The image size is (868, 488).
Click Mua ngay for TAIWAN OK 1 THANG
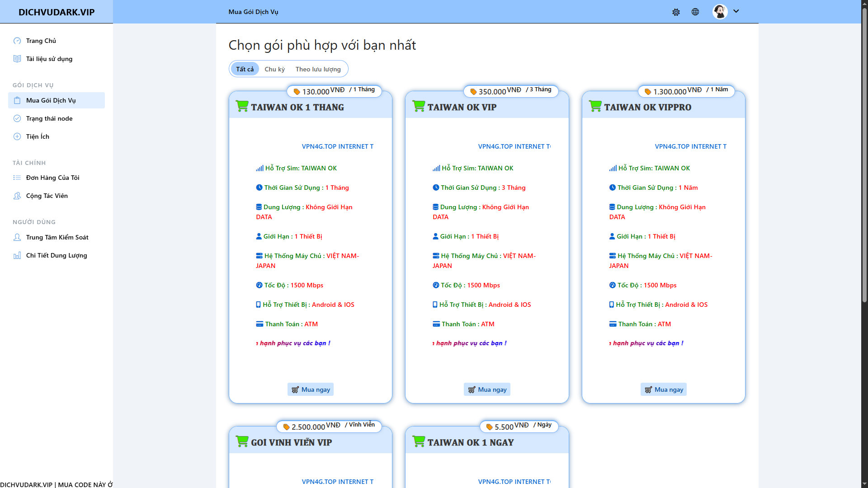[x=311, y=389]
